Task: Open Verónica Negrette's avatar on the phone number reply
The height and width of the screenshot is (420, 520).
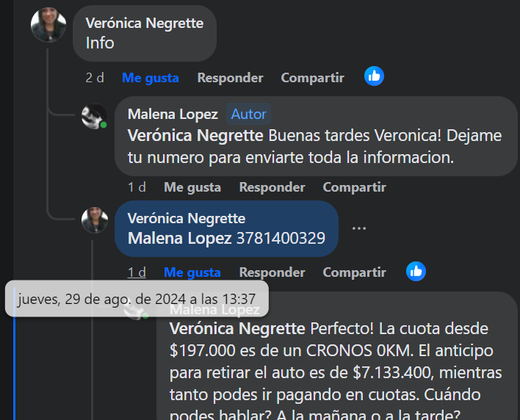Action: pos(95,220)
